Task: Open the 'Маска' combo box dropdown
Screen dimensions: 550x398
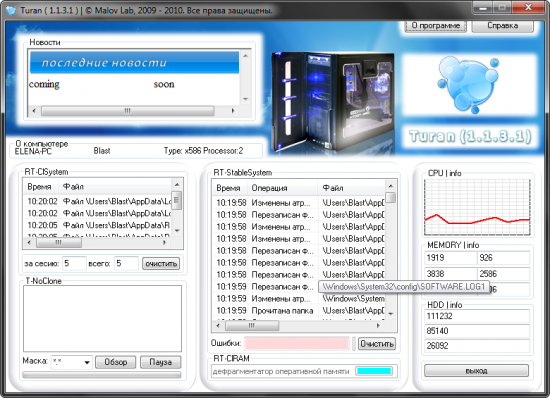Action: pos(87,362)
